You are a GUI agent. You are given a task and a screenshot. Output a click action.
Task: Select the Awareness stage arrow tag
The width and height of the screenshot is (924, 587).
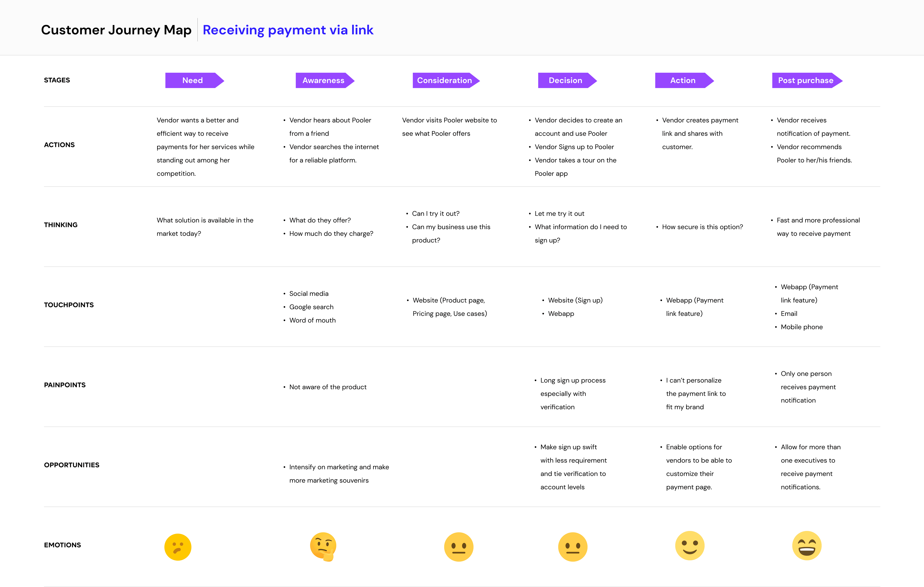click(325, 80)
